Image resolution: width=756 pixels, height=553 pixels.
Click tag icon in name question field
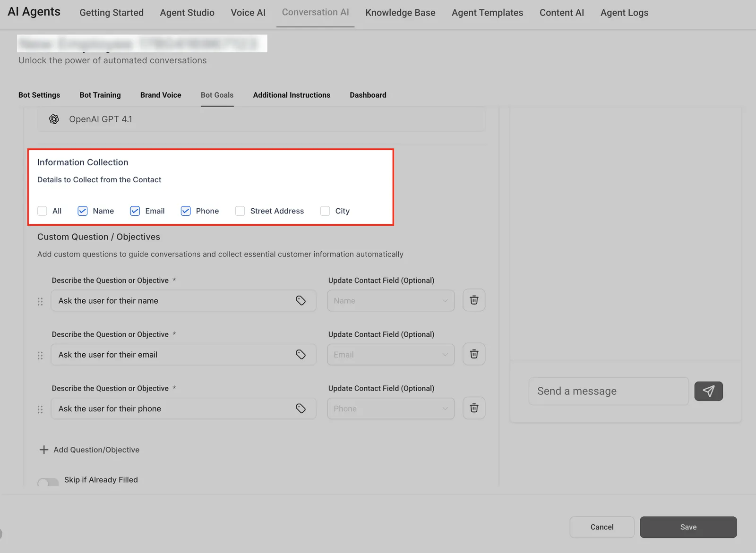(x=301, y=300)
